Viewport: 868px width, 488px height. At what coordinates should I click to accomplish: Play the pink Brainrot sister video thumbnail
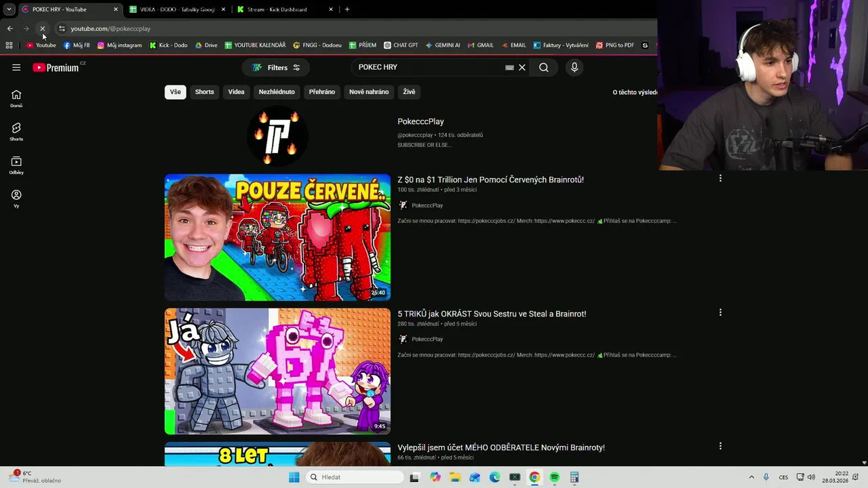point(277,371)
